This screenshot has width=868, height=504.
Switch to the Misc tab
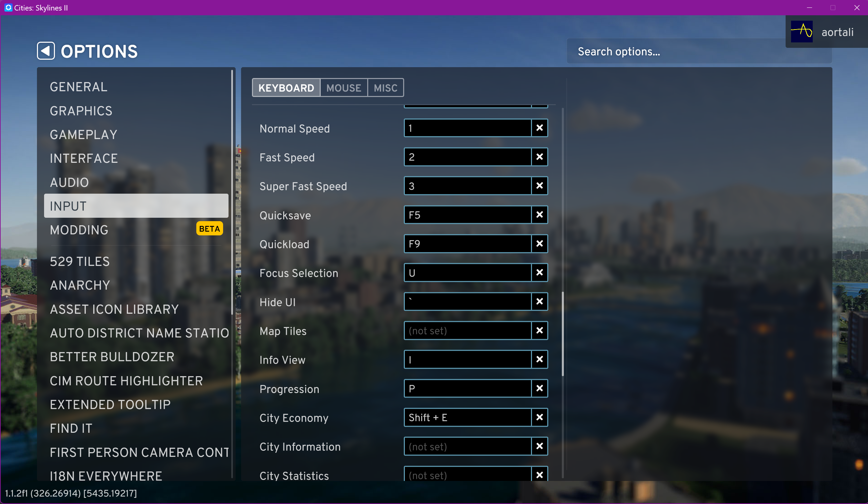click(386, 88)
